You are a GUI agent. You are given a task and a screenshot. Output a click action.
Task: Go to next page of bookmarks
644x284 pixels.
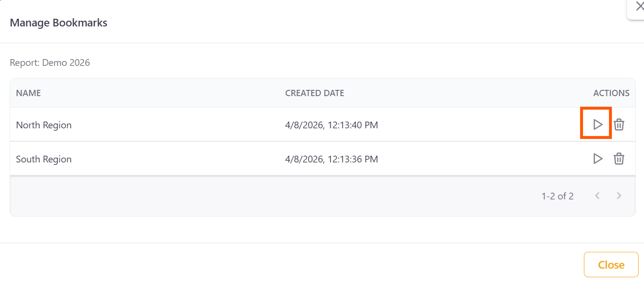[x=619, y=196]
